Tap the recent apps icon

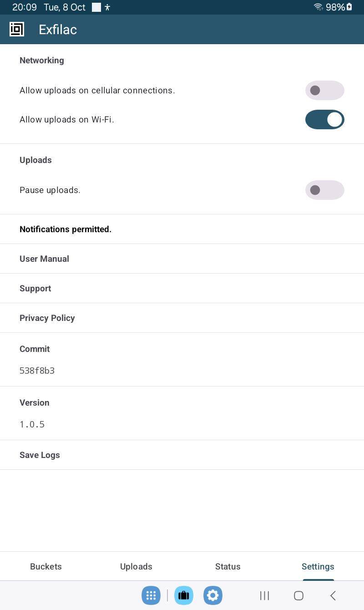click(x=264, y=595)
